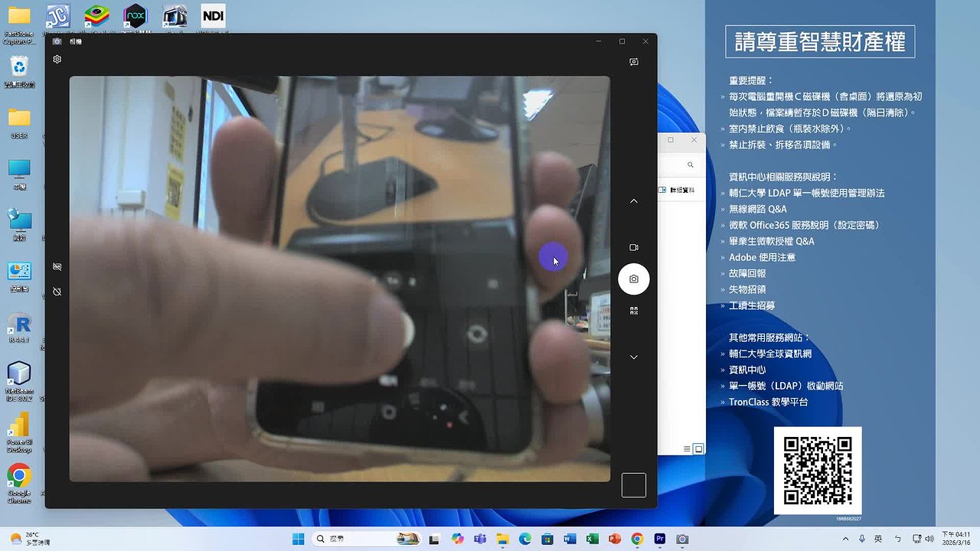Viewport: 980px width, 551px height.
Task: Select the video recording mode
Action: [x=634, y=247]
